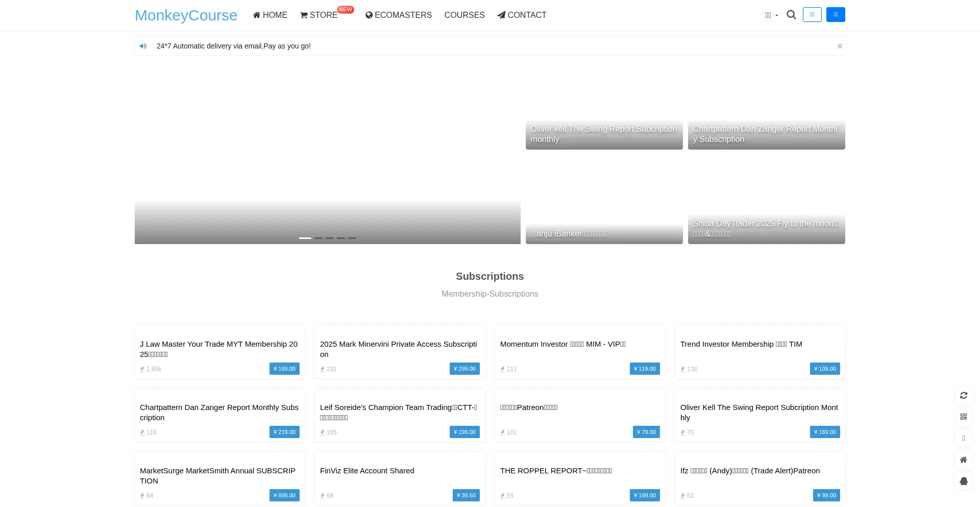The width and height of the screenshot is (980, 507).
Task: Open Chartpattern Dan Zanger Report banner thumbnail
Action: (767, 106)
